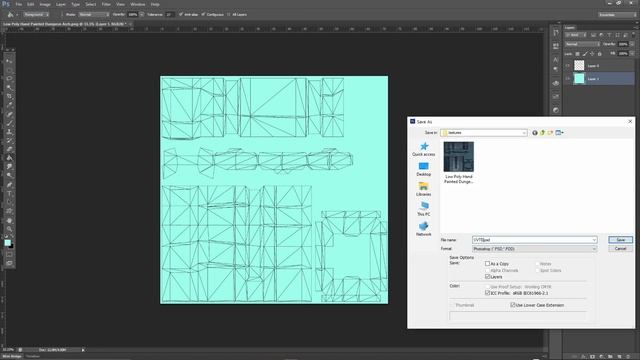Click the Save button
Screen dimensions: 640x360
coord(620,240)
